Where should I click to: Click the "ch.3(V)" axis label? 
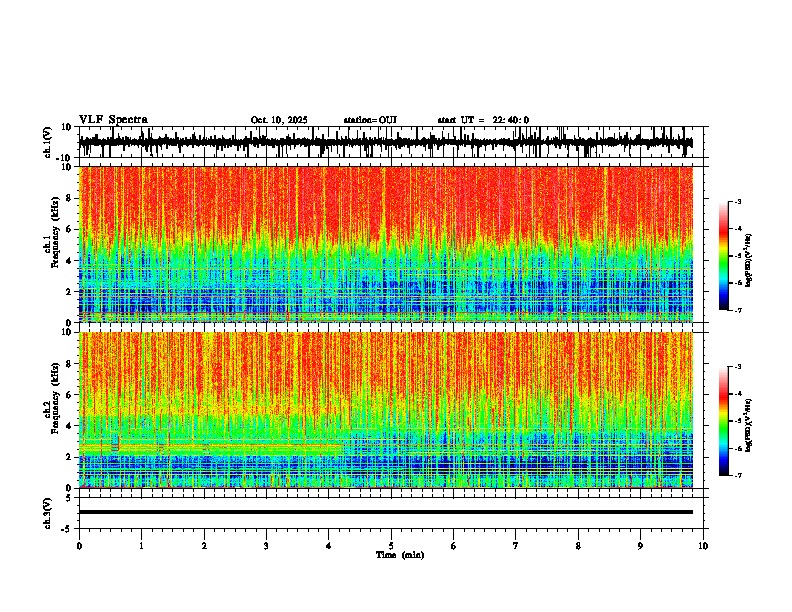pos(48,513)
